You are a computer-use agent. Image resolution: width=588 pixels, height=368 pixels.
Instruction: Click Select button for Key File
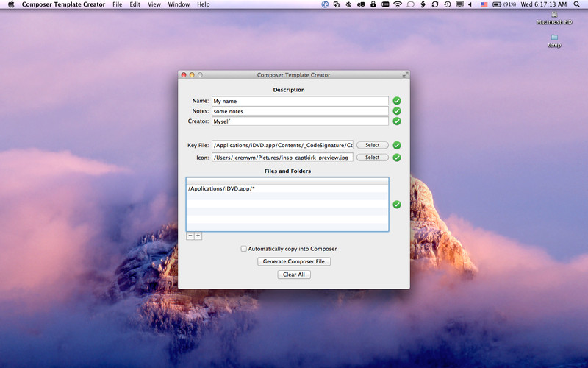tap(373, 145)
